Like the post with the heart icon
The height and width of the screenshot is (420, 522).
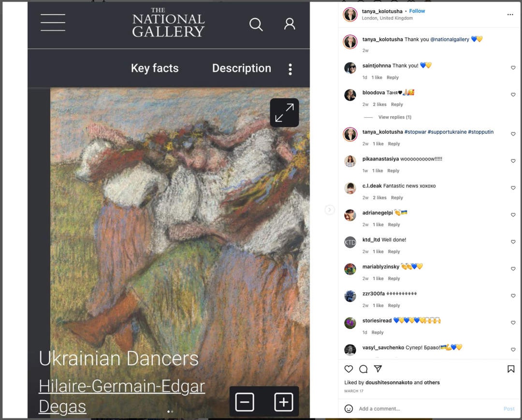coord(348,369)
